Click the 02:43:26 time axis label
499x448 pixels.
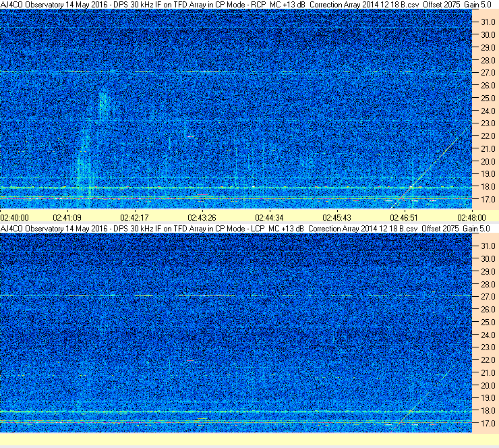pos(202,218)
